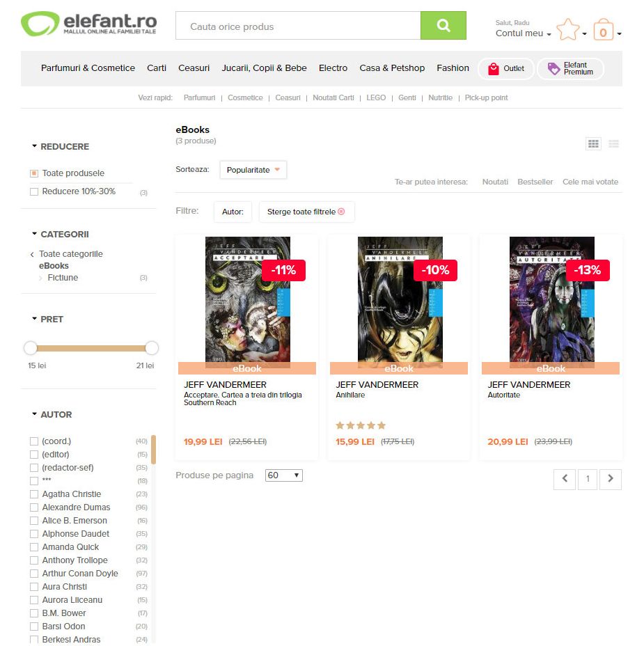Screen dimensions: 644x646
Task: Select the Arthur Conan Doyle checkbox
Action: click(34, 574)
